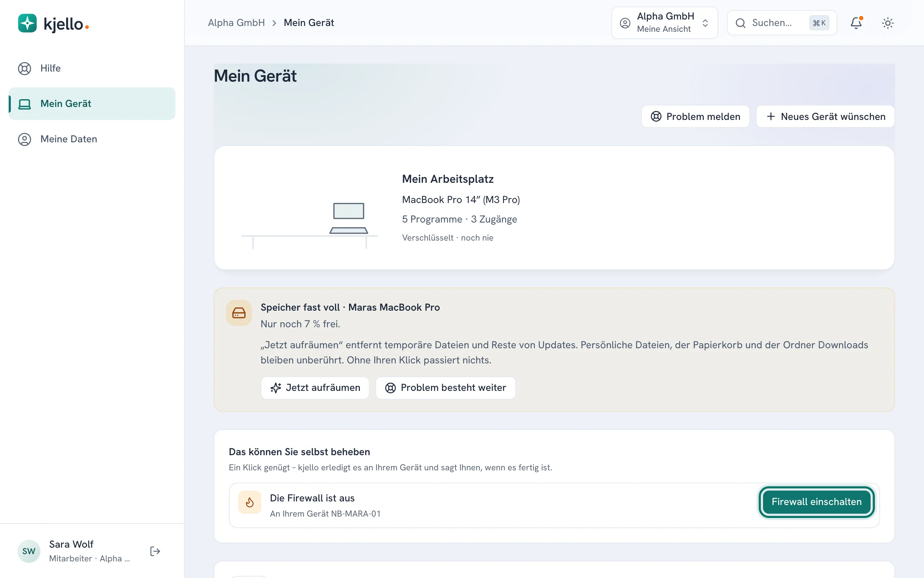The width and height of the screenshot is (924, 578).
Task: Click the Alpha GmbH breadcrumb link
Action: [x=236, y=22]
